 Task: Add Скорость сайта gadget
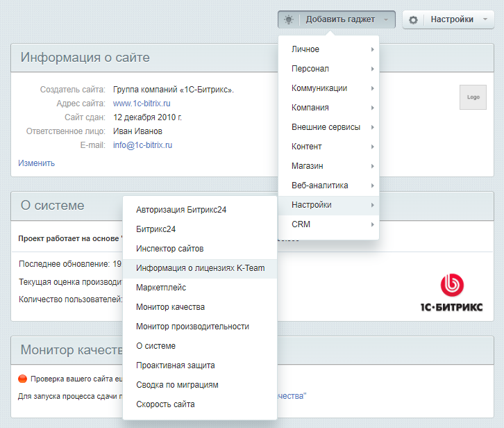200,404
